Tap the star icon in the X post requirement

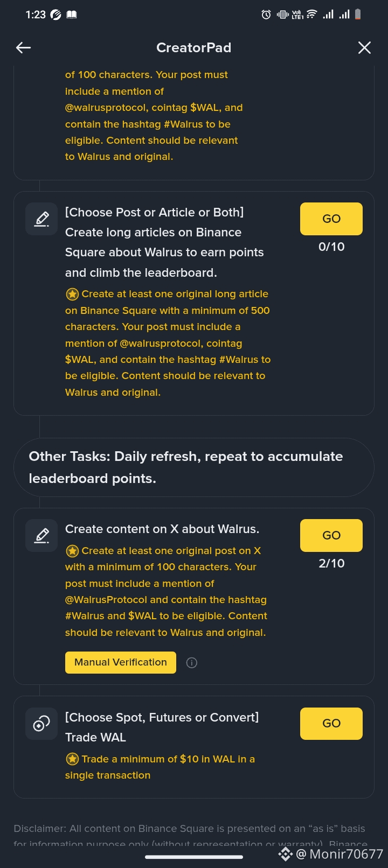pos(72,551)
